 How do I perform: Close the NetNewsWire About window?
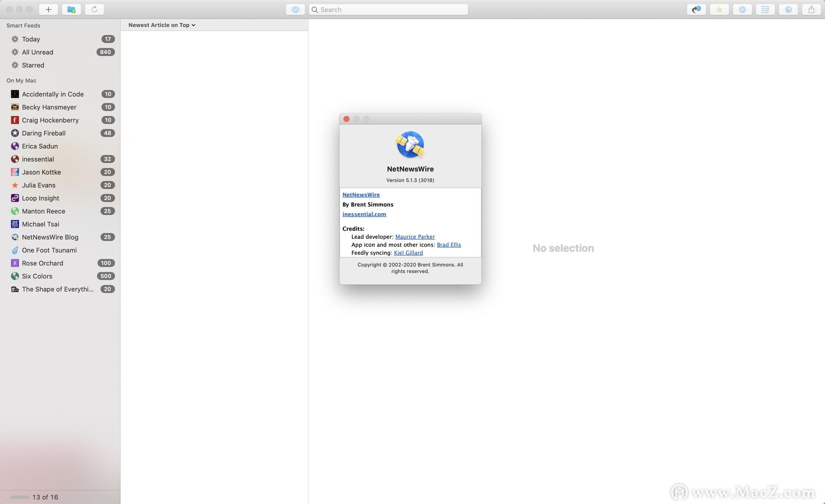click(346, 119)
